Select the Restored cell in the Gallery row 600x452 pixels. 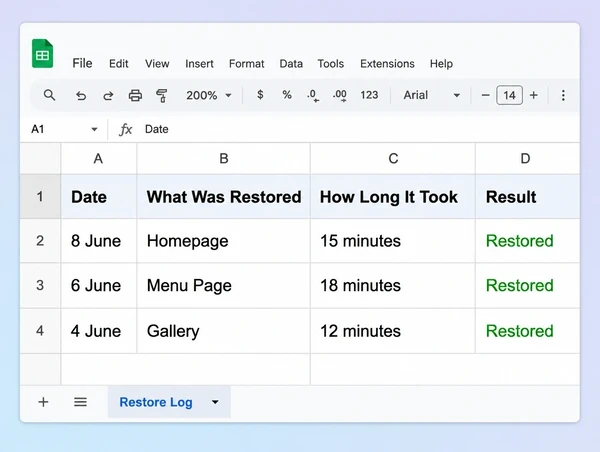point(527,331)
